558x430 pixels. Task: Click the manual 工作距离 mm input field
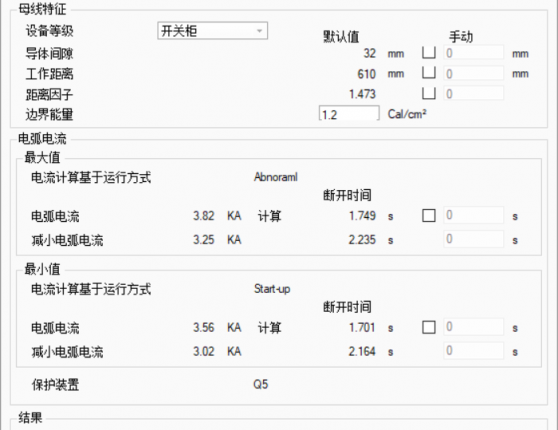click(x=474, y=73)
